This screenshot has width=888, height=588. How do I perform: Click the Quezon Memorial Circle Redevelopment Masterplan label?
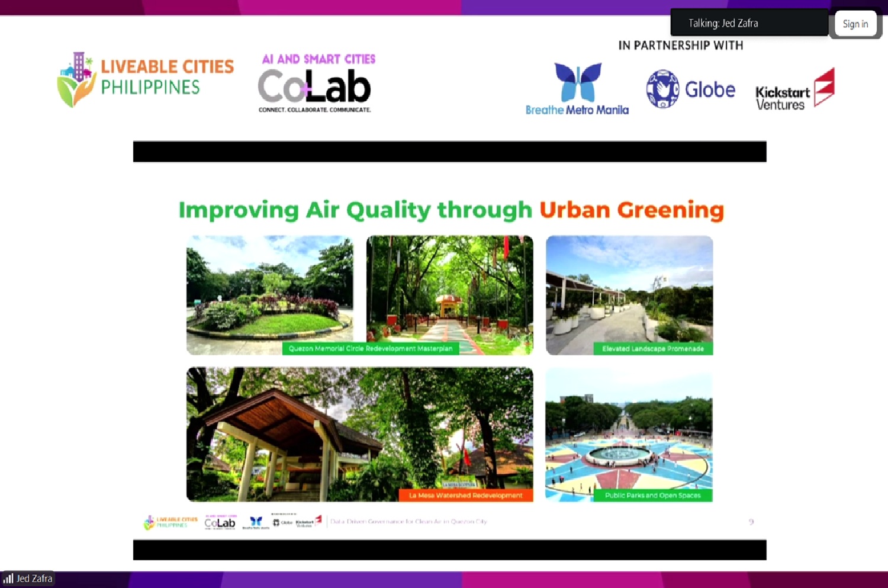[371, 349]
